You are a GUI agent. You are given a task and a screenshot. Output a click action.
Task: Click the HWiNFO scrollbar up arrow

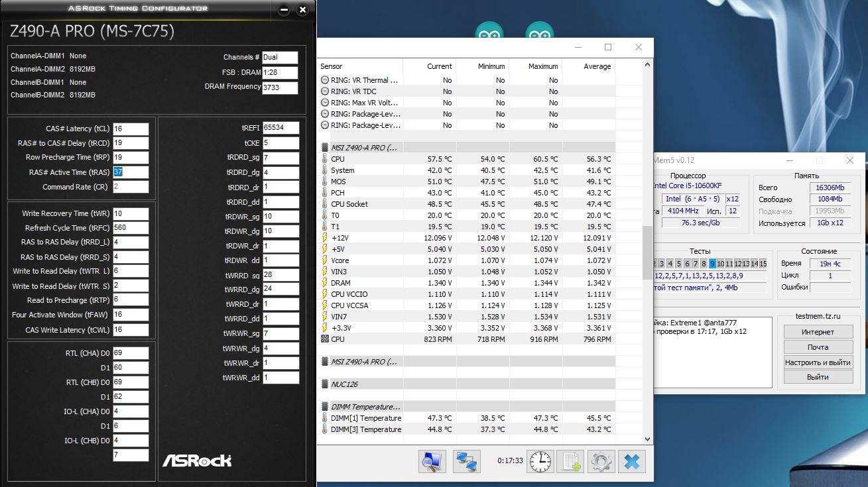(x=647, y=66)
